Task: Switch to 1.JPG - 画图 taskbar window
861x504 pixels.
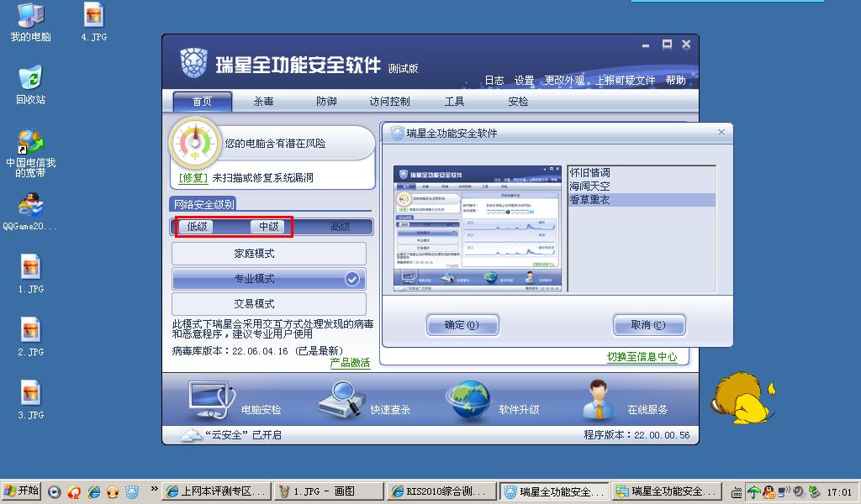Action: 329,491
